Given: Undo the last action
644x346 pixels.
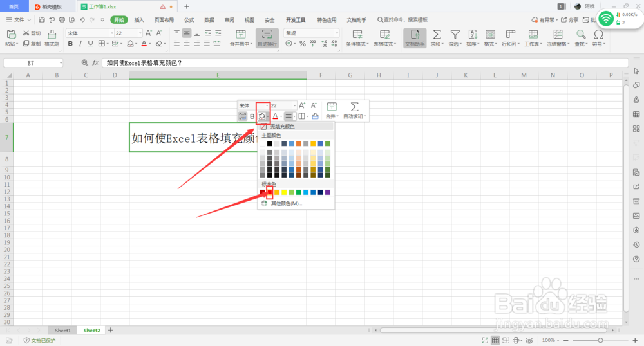Looking at the screenshot, I should [x=82, y=20].
